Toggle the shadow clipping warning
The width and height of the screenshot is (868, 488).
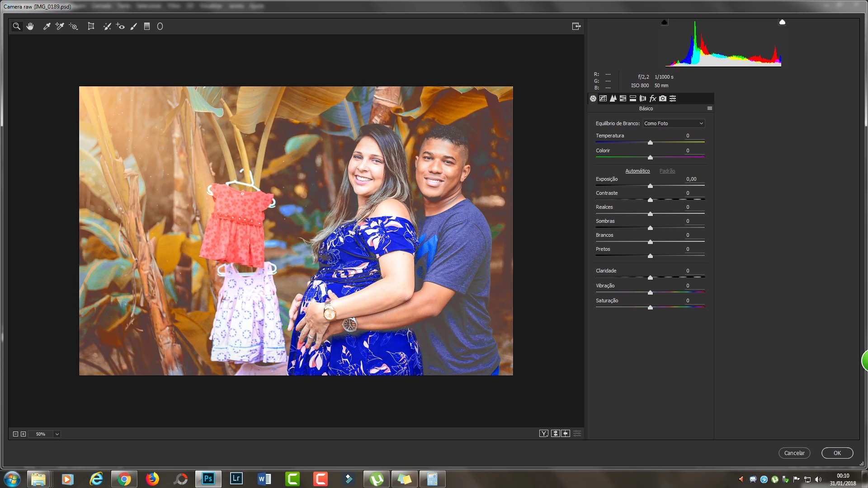(x=664, y=22)
